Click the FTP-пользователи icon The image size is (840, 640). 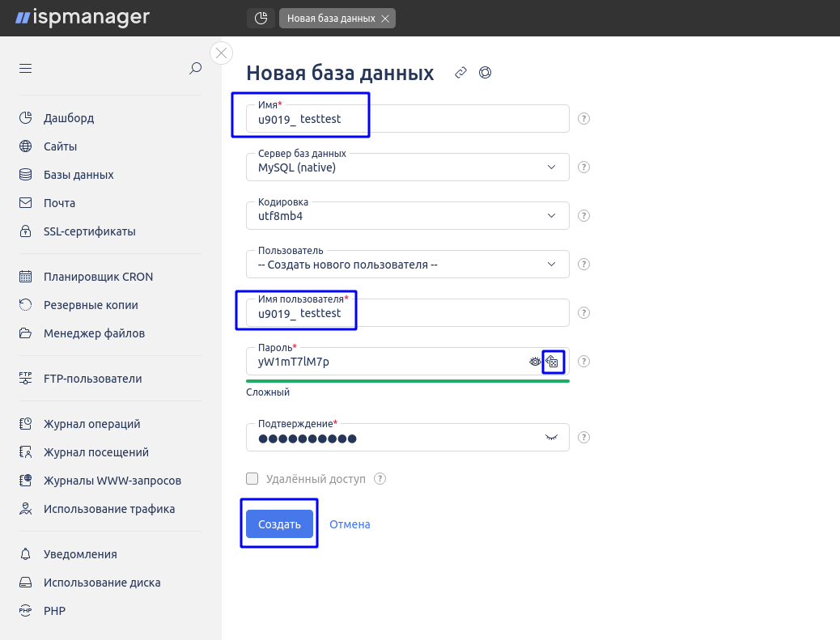25,378
